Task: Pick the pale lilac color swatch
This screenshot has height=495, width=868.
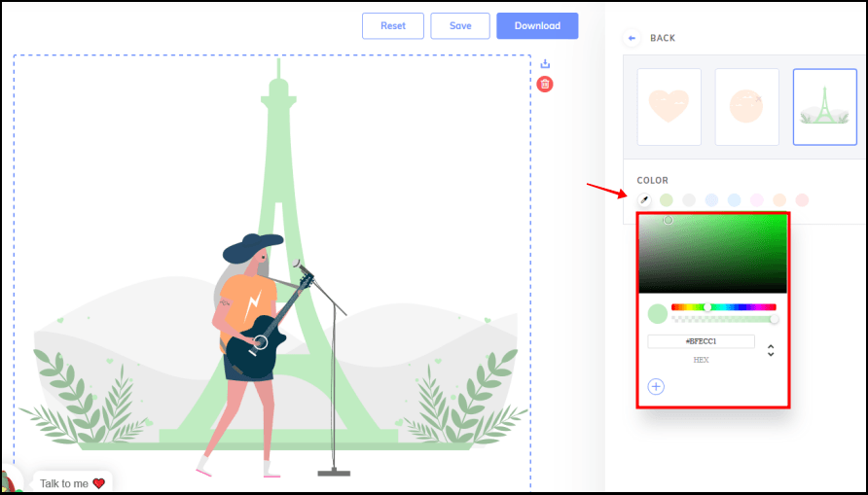Action: click(757, 199)
